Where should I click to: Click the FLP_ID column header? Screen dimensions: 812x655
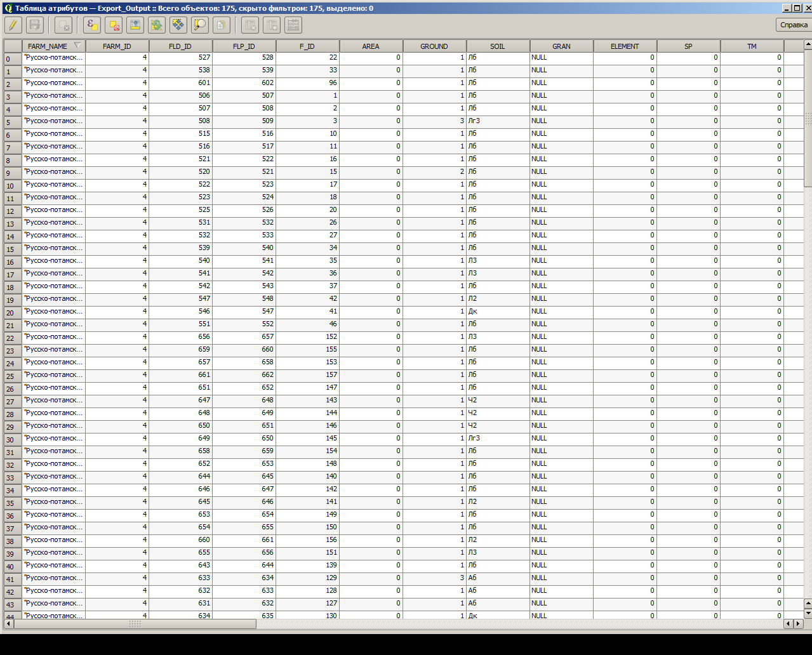coord(244,46)
